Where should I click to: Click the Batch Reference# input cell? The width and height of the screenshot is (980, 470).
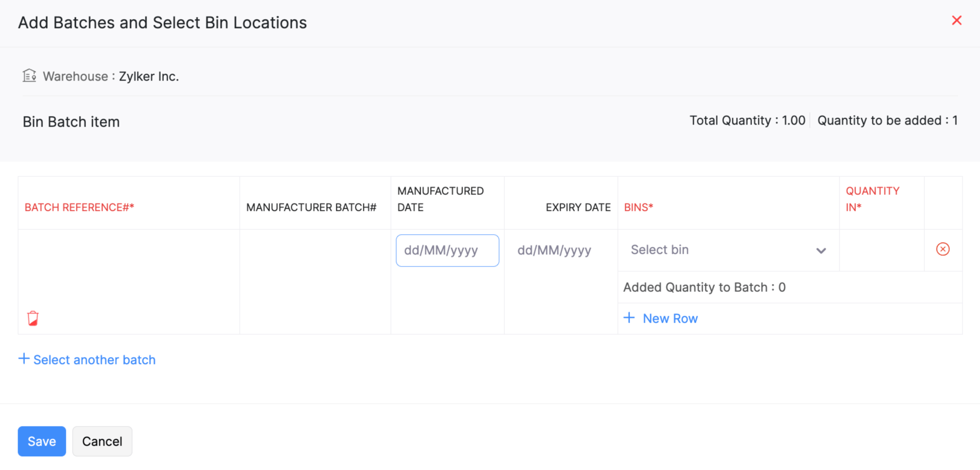click(128, 250)
